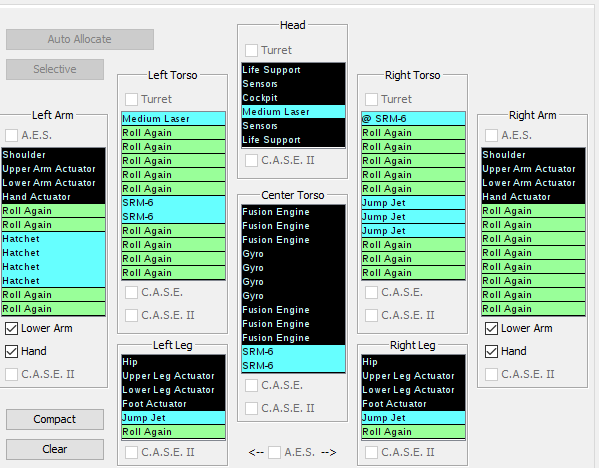This screenshot has width=599, height=468.
Task: Select Lower Leg Actuator in Right Leg
Action: click(413, 390)
